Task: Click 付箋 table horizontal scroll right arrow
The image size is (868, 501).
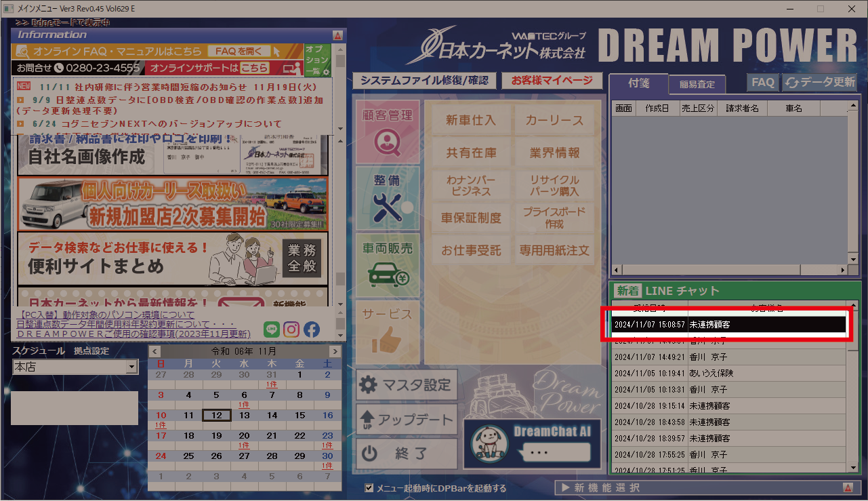Action: 843,270
